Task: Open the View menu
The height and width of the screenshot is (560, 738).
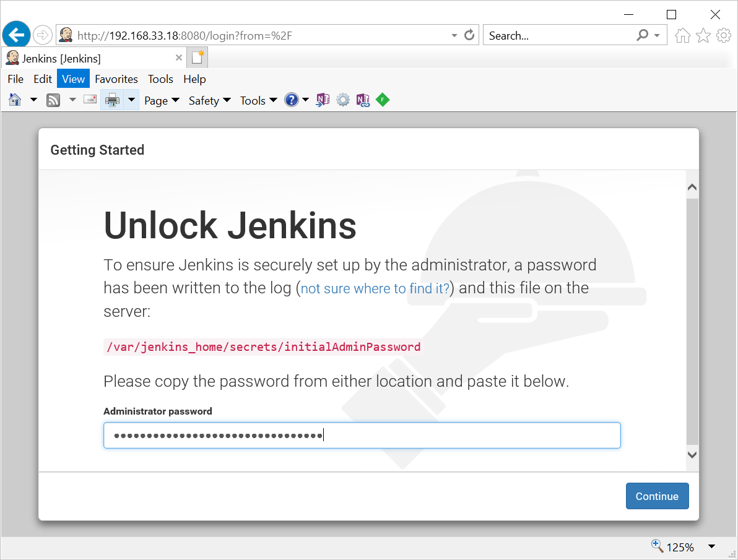Action: pos(73,79)
